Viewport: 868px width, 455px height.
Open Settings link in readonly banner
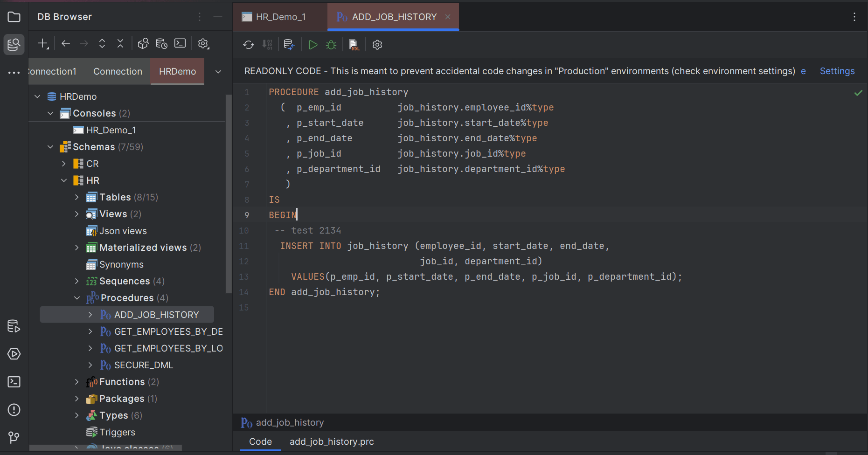tap(837, 71)
